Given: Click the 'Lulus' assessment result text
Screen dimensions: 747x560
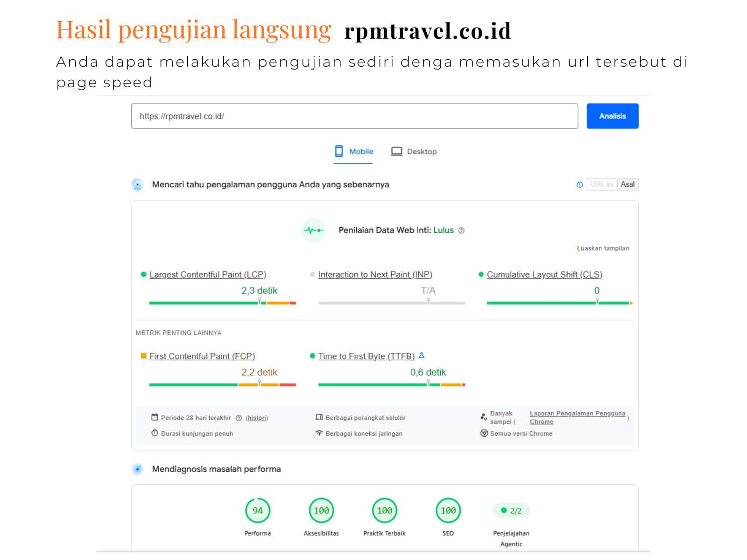Looking at the screenshot, I should tap(444, 230).
